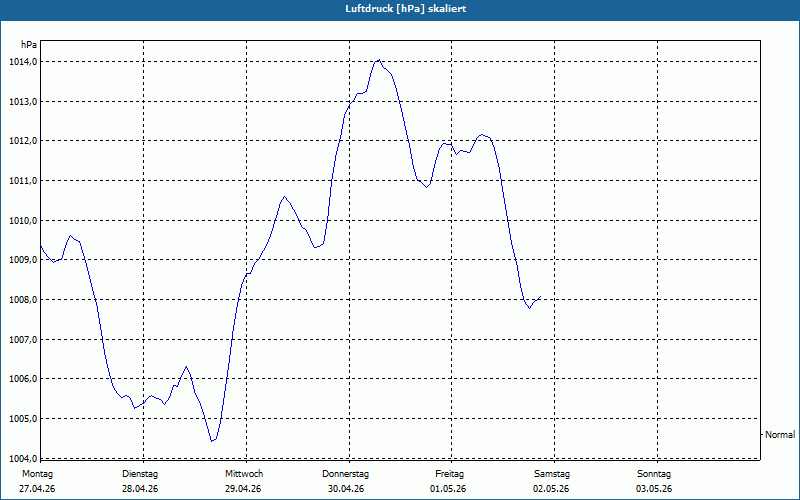Click the 1006,0 axis value

pos(23,379)
